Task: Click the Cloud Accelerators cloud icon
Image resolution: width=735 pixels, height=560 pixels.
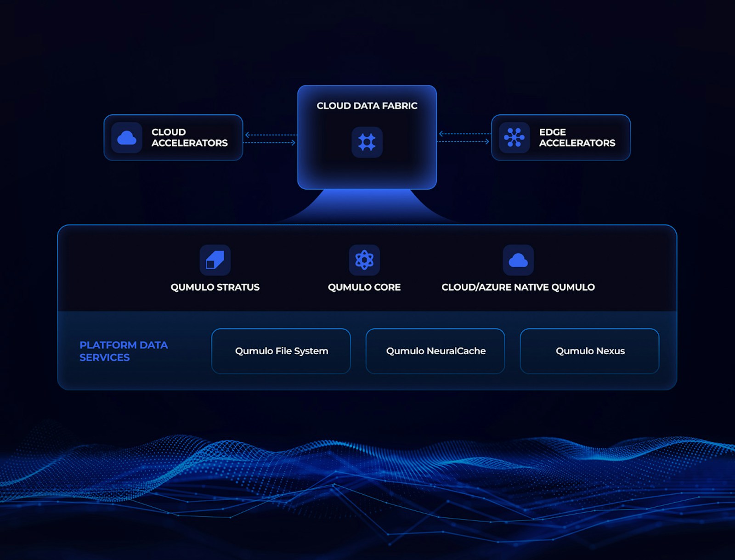Action: [127, 138]
